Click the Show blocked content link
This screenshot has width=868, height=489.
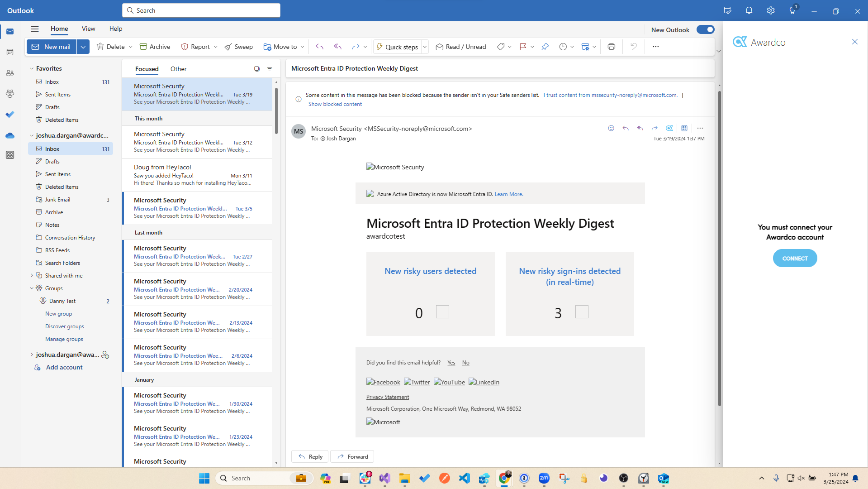(x=335, y=104)
